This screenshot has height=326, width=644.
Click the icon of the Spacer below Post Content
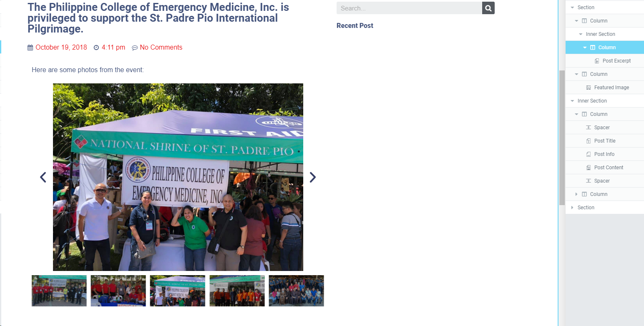pyautogui.click(x=589, y=181)
